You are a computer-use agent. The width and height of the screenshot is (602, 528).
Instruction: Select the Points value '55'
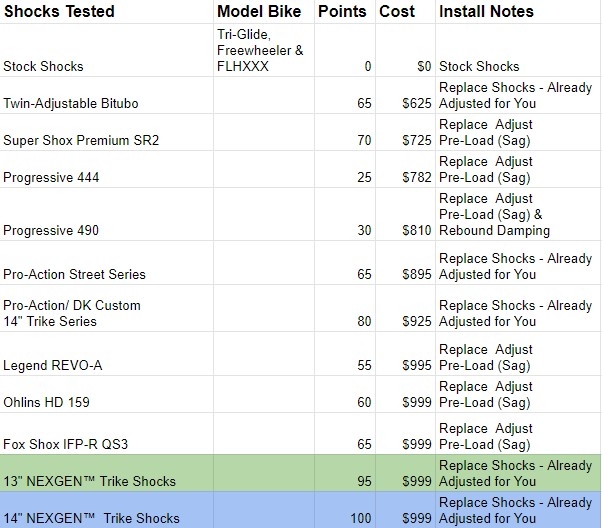pyautogui.click(x=344, y=353)
